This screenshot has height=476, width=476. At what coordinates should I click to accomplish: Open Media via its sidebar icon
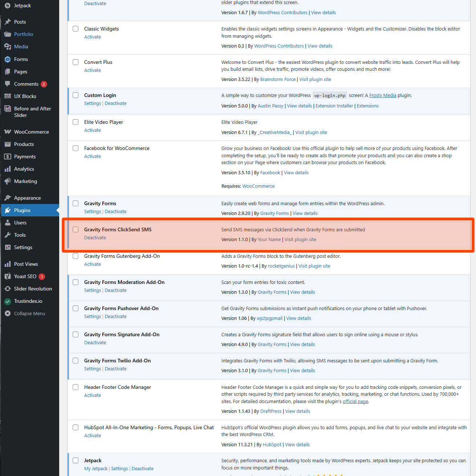[x=8, y=46]
